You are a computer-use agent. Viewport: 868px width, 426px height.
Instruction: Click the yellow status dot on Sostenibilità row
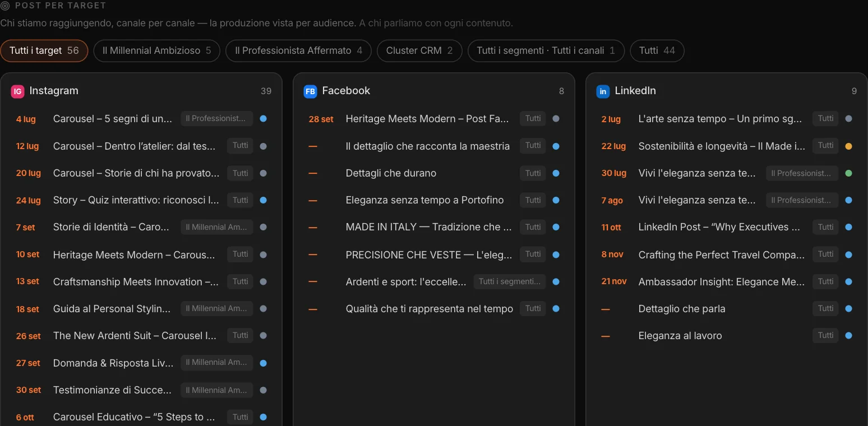[x=848, y=146]
